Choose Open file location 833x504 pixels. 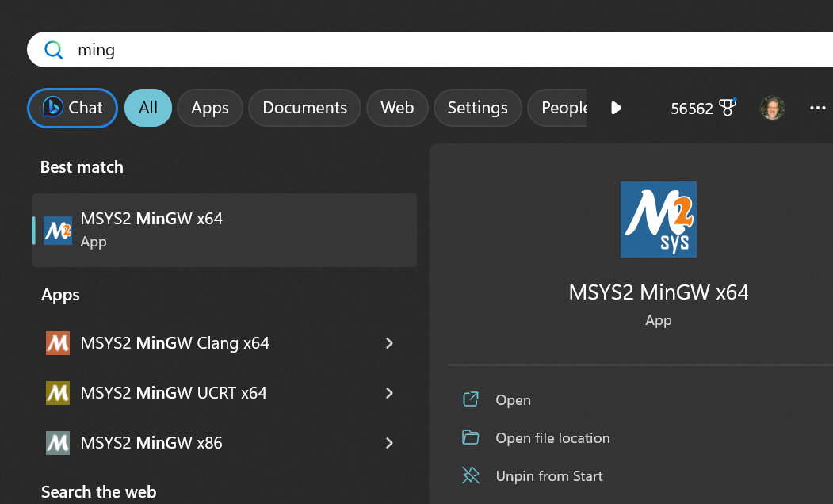coord(552,438)
